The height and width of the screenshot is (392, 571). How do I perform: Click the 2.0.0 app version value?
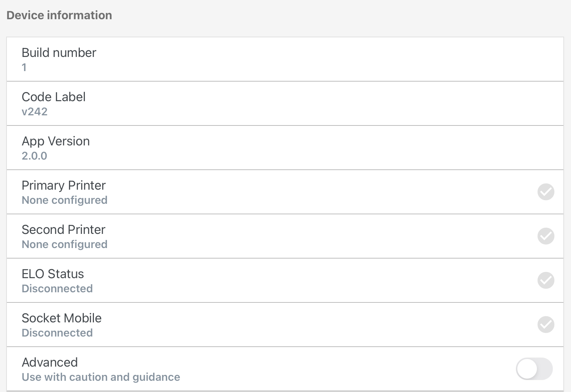coord(34,156)
